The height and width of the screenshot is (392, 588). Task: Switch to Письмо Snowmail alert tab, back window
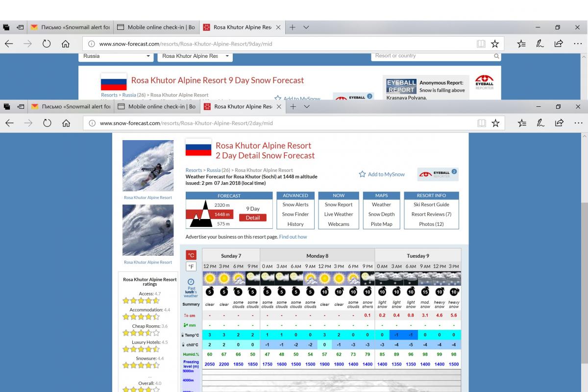pyautogui.click(x=71, y=27)
